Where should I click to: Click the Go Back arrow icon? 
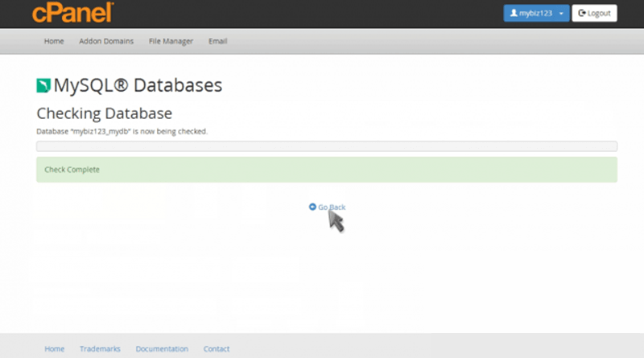click(x=312, y=207)
